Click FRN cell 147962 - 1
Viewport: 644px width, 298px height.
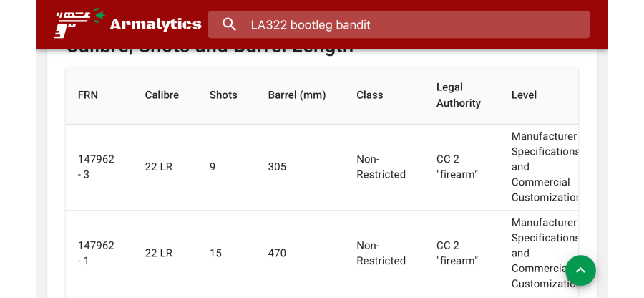[x=96, y=253]
